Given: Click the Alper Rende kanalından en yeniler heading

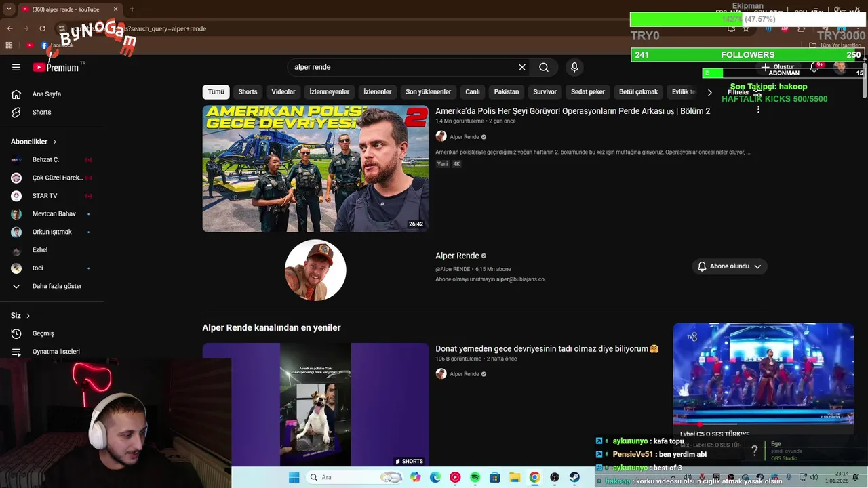Looking at the screenshot, I should coord(271,328).
